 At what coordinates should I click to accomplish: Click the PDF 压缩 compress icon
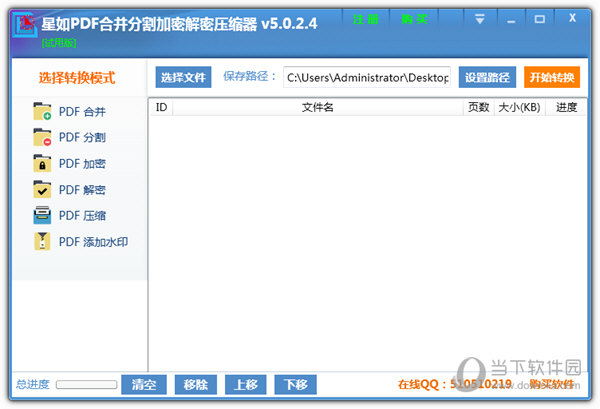coord(42,215)
